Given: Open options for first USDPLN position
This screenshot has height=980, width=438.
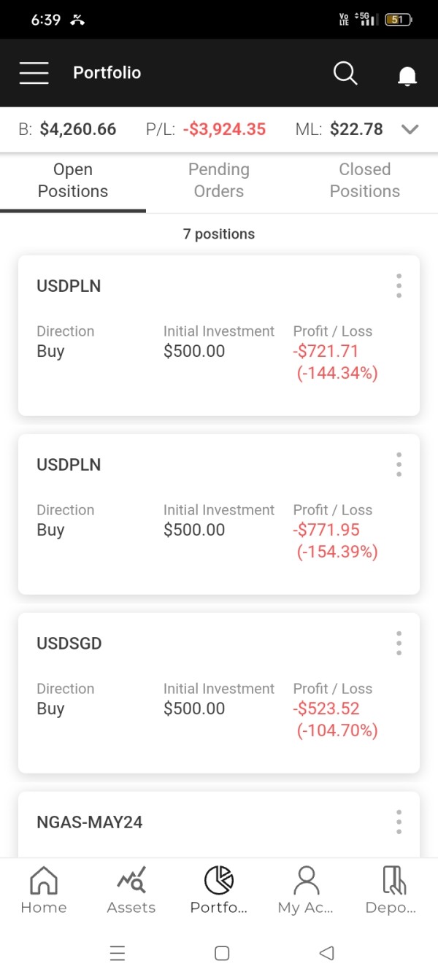Looking at the screenshot, I should click(399, 286).
